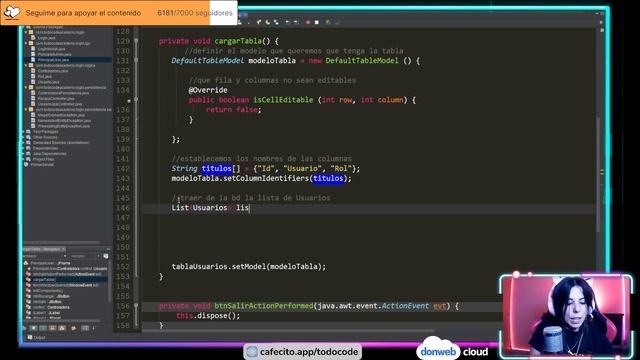Close the Navigator tab

[64, 249]
